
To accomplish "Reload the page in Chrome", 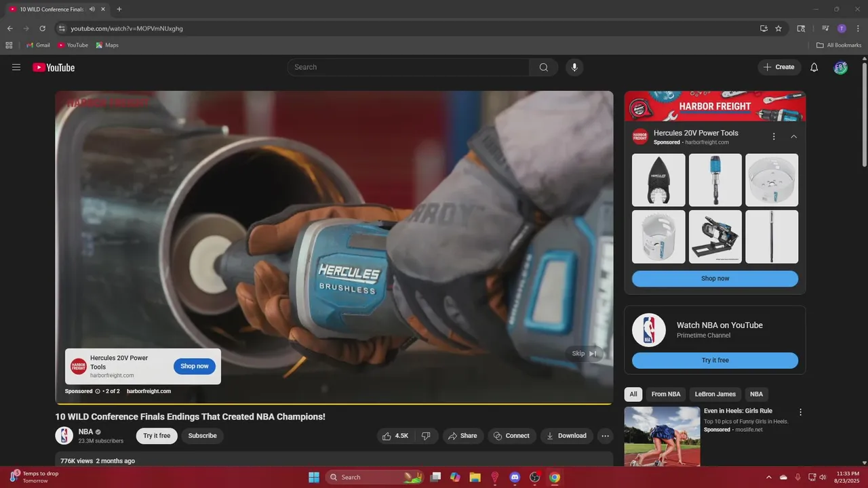I will 42,28.
